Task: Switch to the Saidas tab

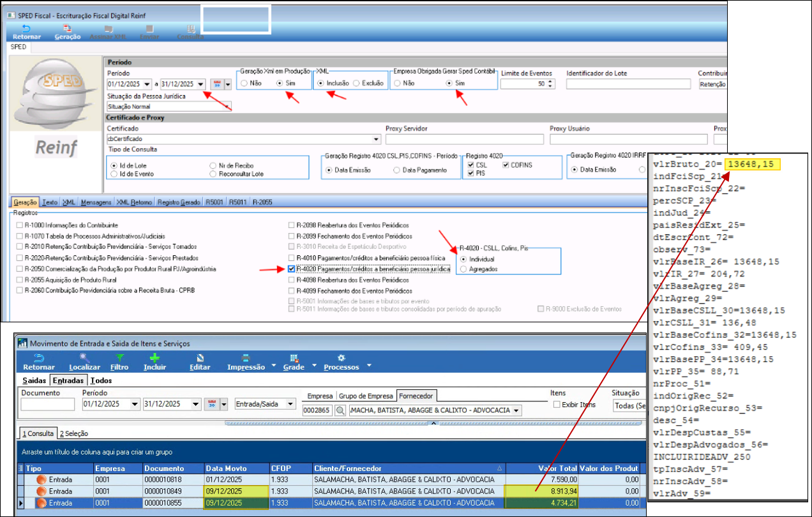Action: [35, 380]
